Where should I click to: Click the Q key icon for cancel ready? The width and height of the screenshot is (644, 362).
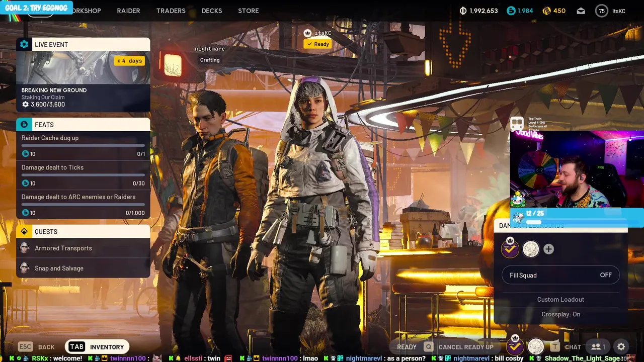point(428,346)
